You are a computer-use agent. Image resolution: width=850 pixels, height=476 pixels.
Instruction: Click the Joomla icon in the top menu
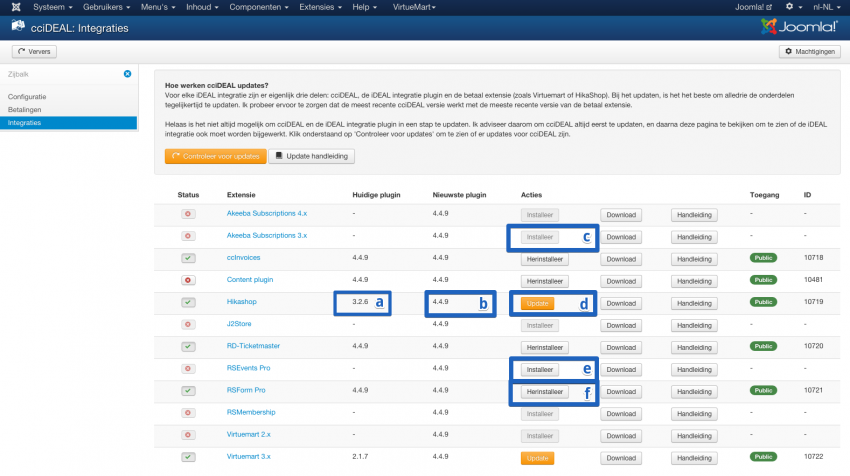click(x=16, y=7)
